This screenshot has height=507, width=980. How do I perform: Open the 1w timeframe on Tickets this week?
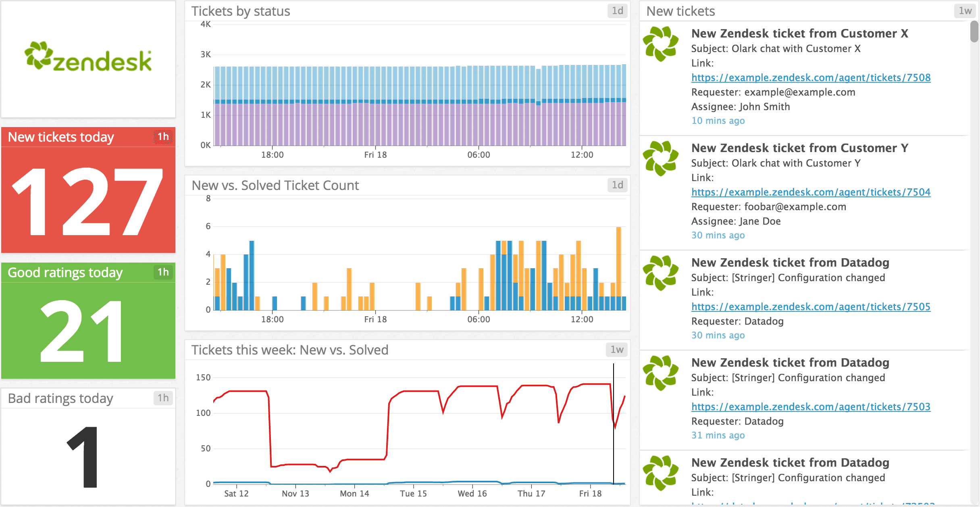(x=616, y=350)
